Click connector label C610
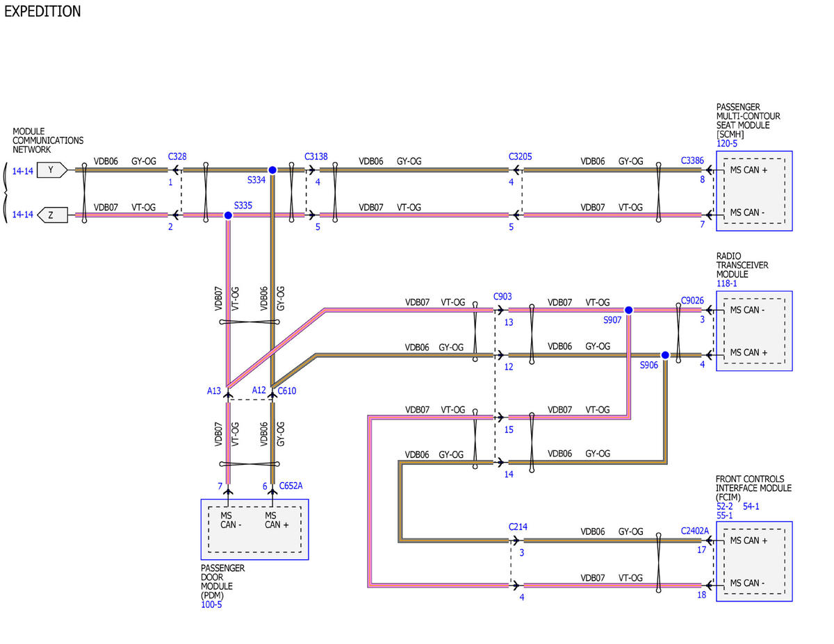The image size is (834, 644). tap(287, 391)
